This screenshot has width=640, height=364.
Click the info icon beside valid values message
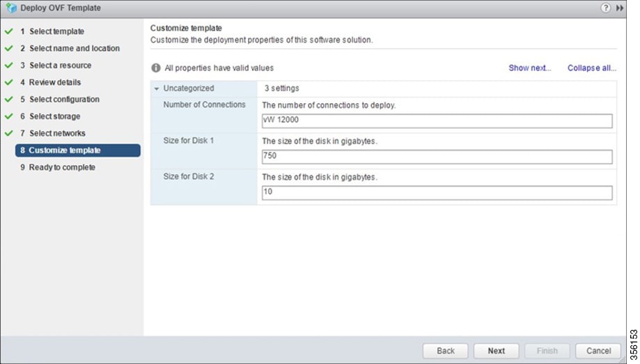point(156,68)
